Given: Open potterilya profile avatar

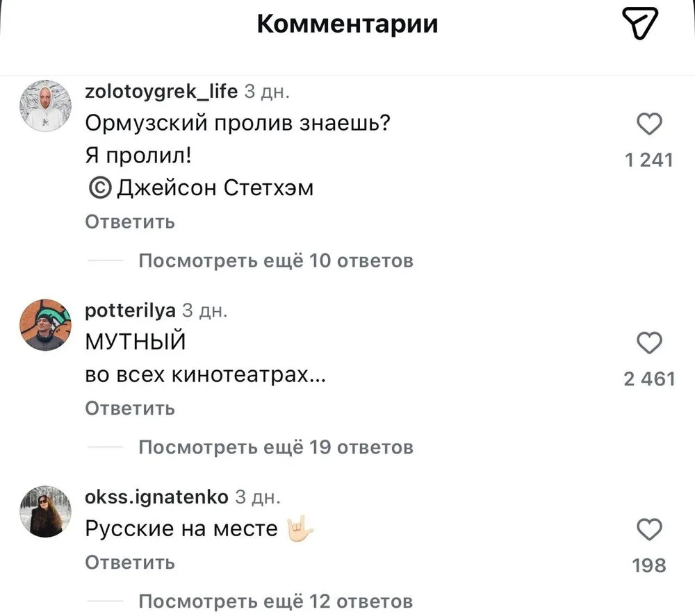Looking at the screenshot, I should click(x=43, y=324).
